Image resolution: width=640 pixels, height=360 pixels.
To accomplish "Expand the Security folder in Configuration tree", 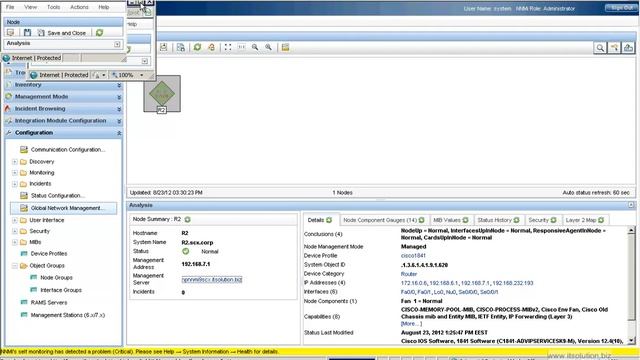I will 14,231.
